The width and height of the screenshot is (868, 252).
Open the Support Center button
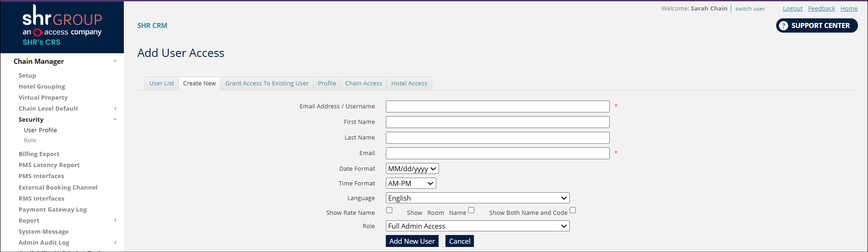pos(817,26)
